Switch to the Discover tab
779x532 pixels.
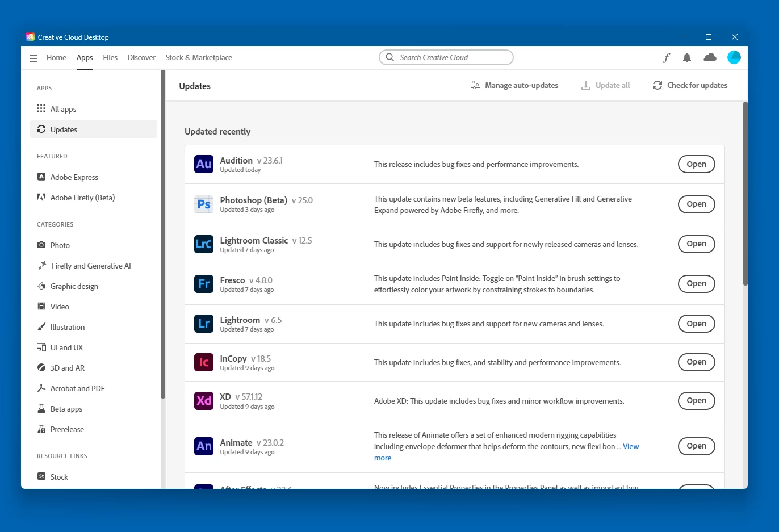pos(141,57)
